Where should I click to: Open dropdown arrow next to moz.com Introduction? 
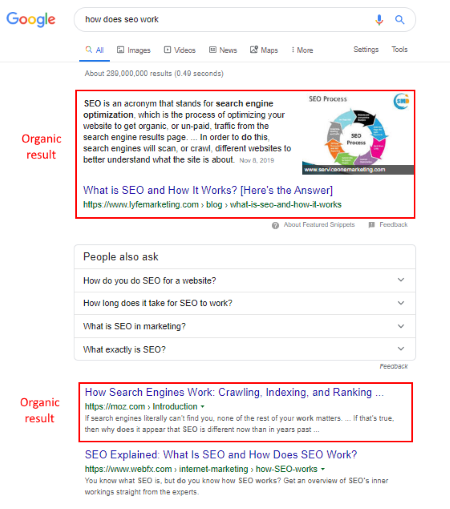click(202, 407)
